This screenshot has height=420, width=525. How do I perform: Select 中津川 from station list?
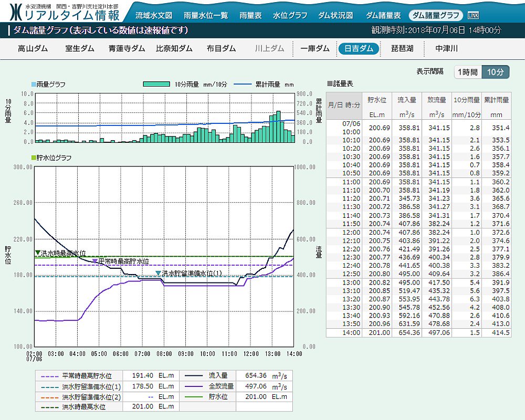click(446, 49)
